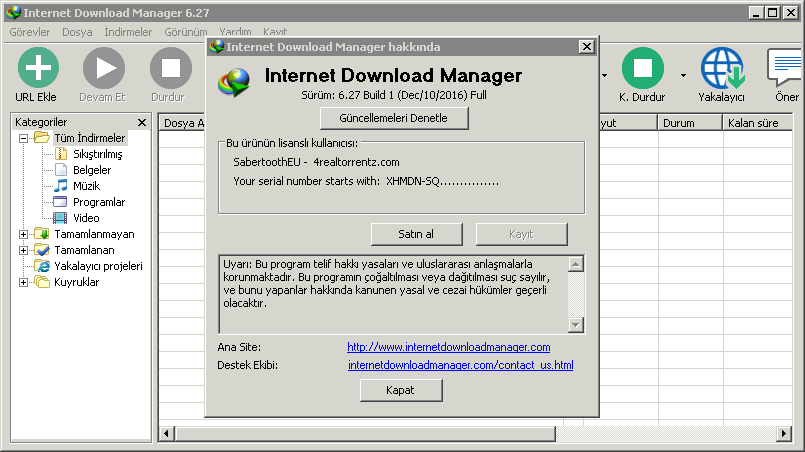Screen dimensions: 805x452
Task: Click Güncellemeleri Denetle button
Action: [394, 118]
